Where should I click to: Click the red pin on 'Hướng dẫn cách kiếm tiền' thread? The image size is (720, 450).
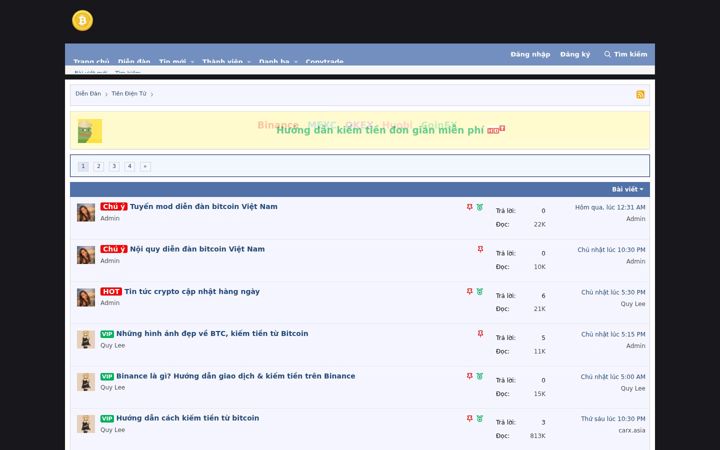(469, 418)
